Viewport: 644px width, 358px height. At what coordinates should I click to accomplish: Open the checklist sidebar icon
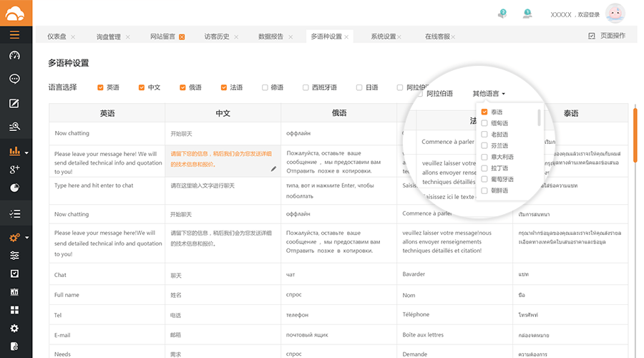[15, 213]
